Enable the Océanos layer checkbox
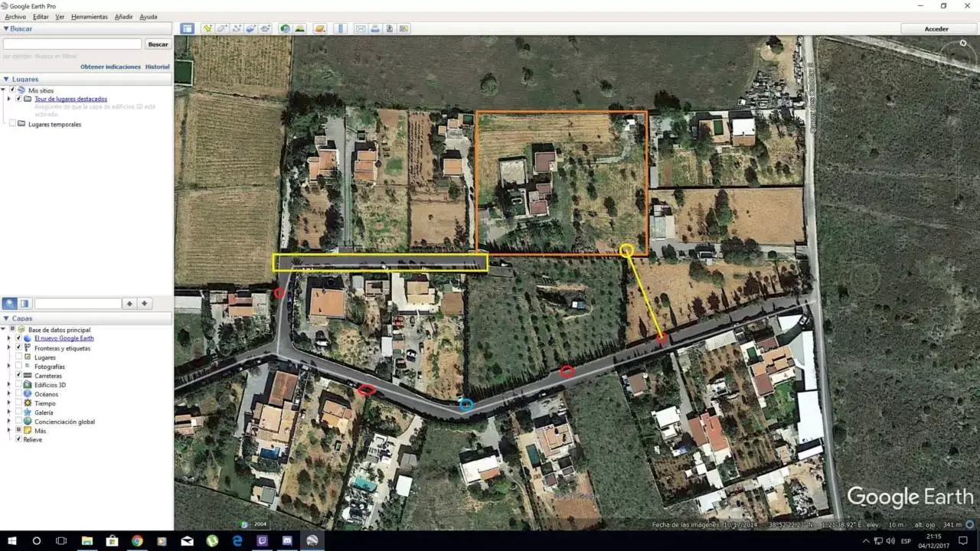Image resolution: width=980 pixels, height=551 pixels. point(19,394)
